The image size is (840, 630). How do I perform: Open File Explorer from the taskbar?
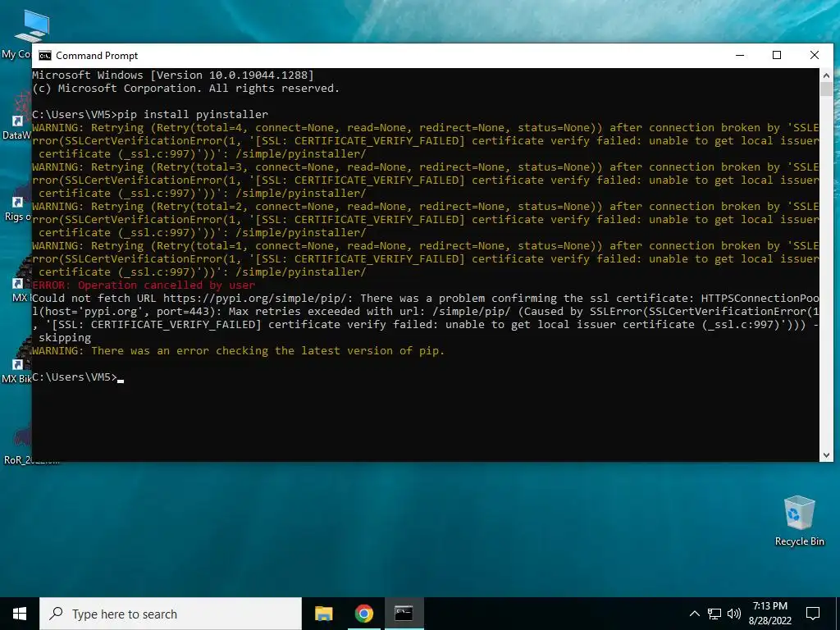click(323, 614)
